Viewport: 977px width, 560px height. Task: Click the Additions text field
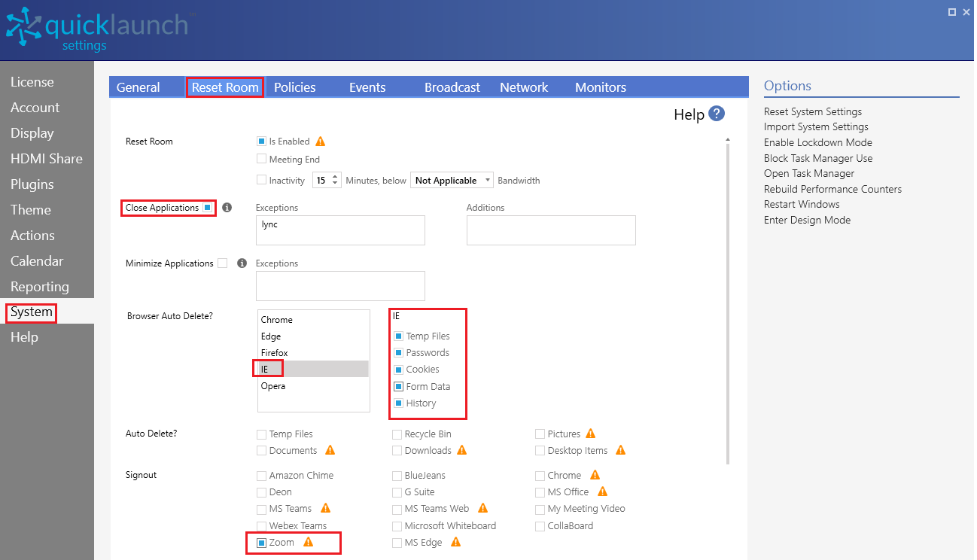click(x=551, y=230)
